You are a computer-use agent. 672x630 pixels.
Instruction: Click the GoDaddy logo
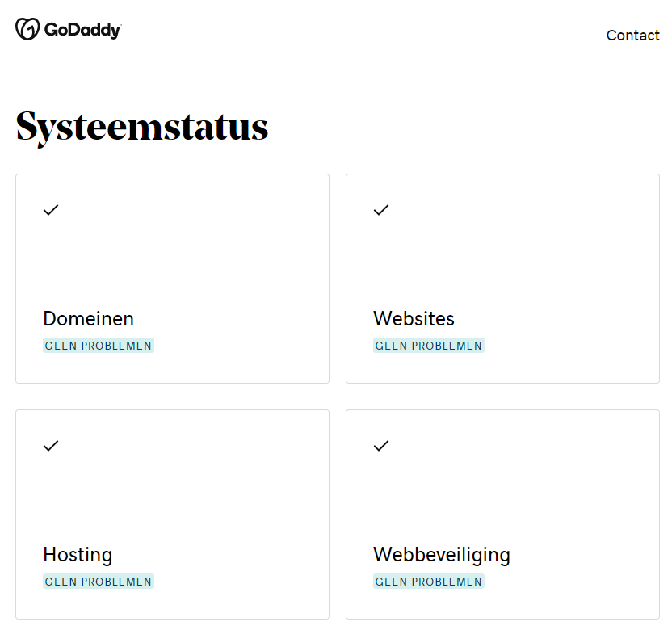pyautogui.click(x=69, y=28)
